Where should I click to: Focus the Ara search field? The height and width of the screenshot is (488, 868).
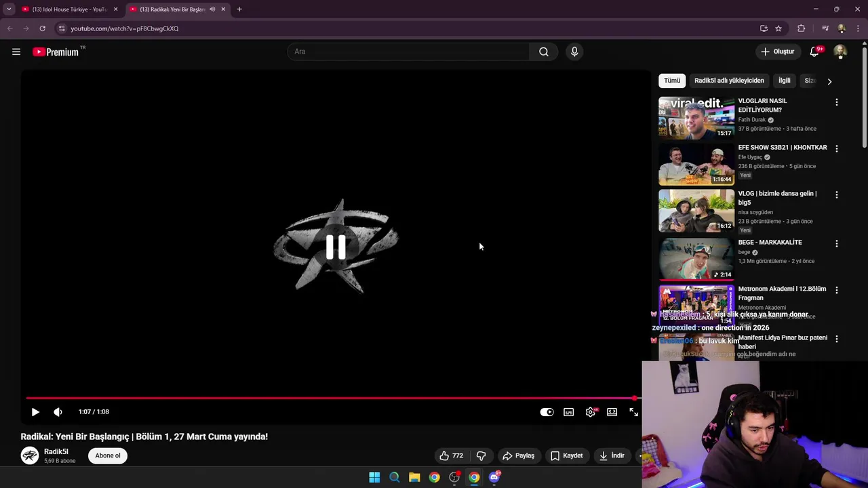point(408,52)
